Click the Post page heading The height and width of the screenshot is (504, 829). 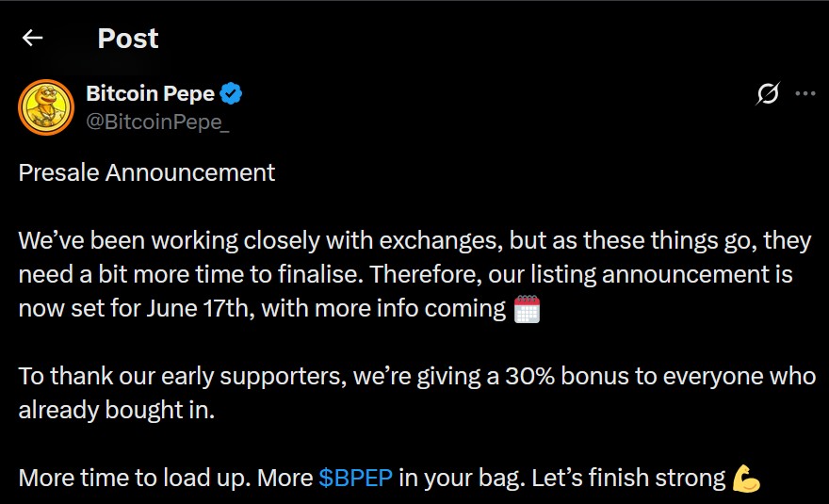point(128,38)
